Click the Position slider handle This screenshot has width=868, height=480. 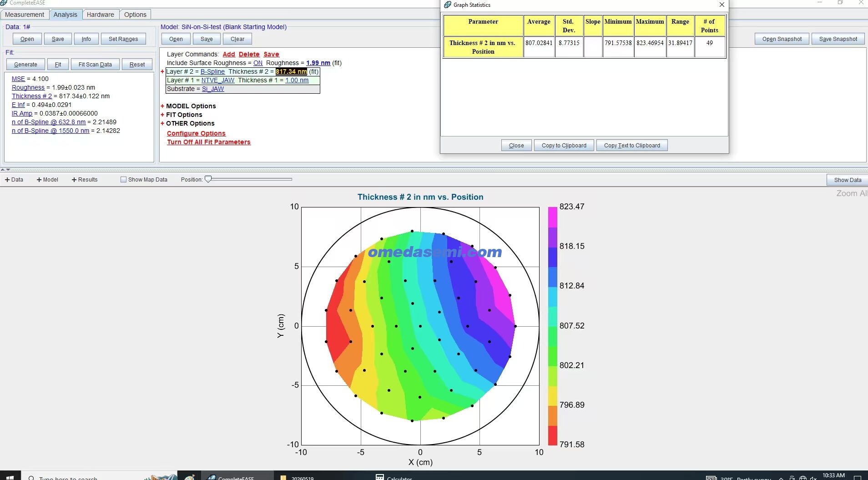pyautogui.click(x=208, y=179)
